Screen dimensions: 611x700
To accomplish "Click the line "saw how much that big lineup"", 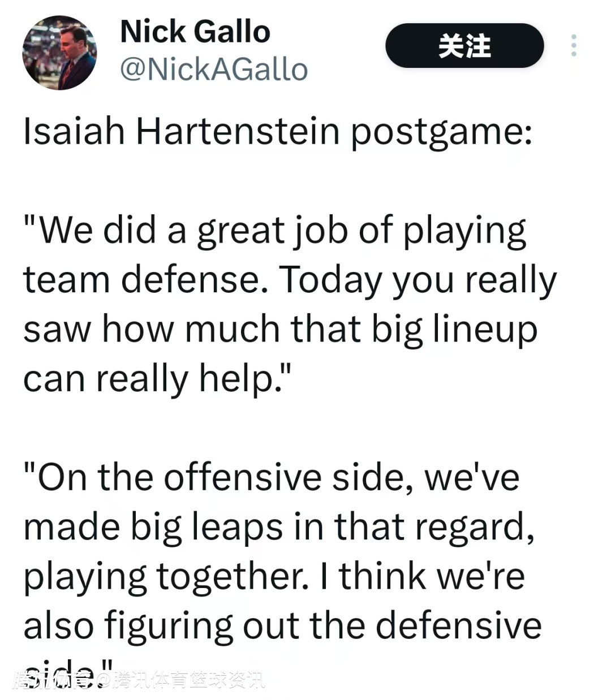I will 280,330.
